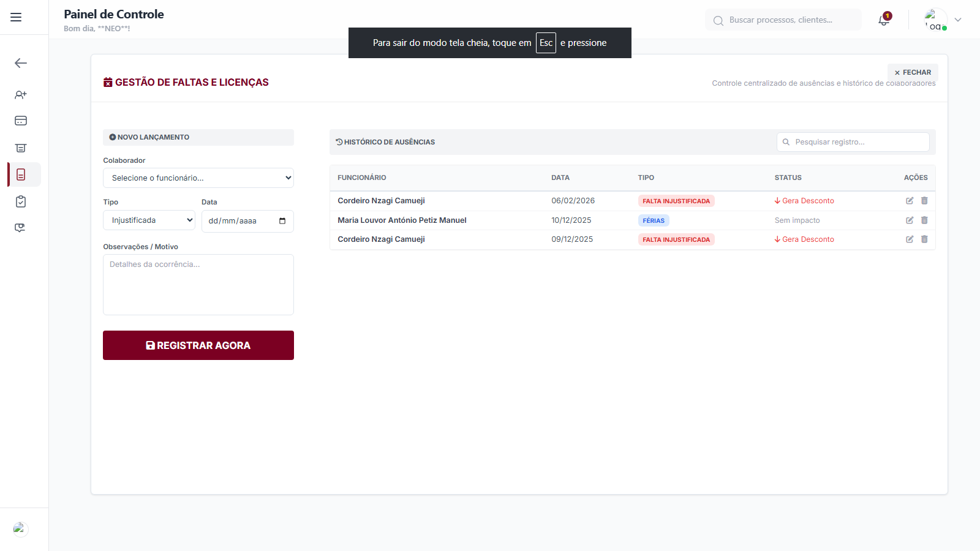Viewport: 980px width, 551px height.
Task: Close the panel with Fechar
Action: 913,72
